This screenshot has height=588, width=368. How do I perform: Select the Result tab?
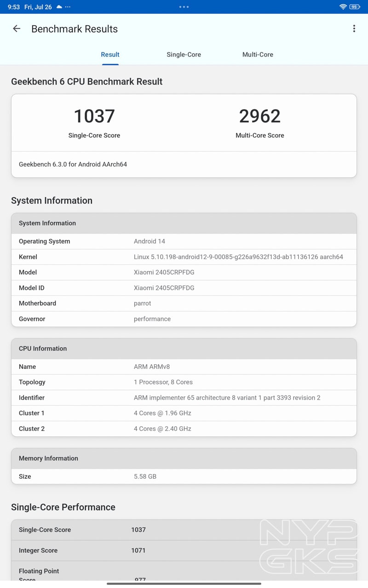(110, 55)
